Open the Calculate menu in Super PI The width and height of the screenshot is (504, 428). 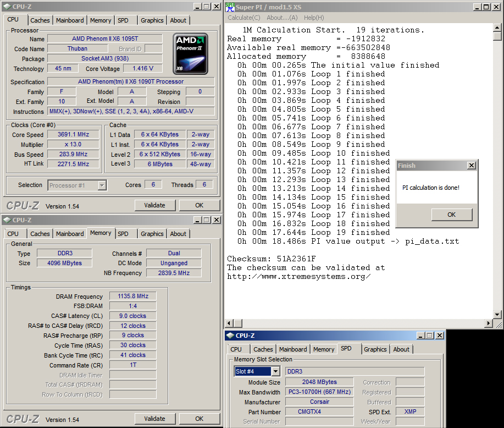click(x=244, y=18)
